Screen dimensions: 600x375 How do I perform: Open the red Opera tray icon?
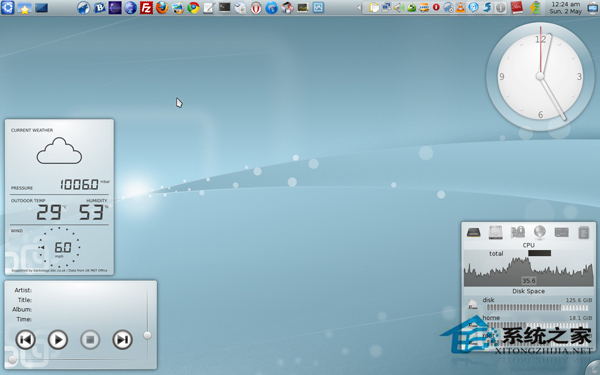[x=436, y=7]
